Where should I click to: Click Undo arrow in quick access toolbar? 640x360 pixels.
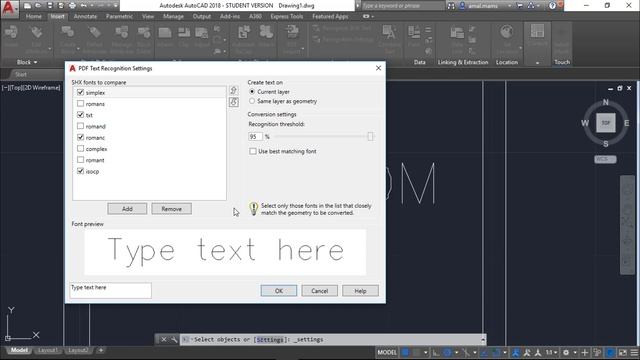click(x=84, y=6)
